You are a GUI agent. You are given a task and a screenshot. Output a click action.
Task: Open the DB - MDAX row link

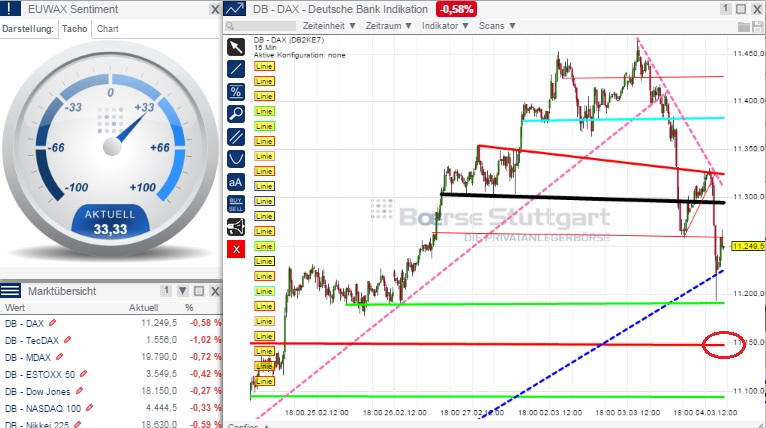tap(28, 357)
